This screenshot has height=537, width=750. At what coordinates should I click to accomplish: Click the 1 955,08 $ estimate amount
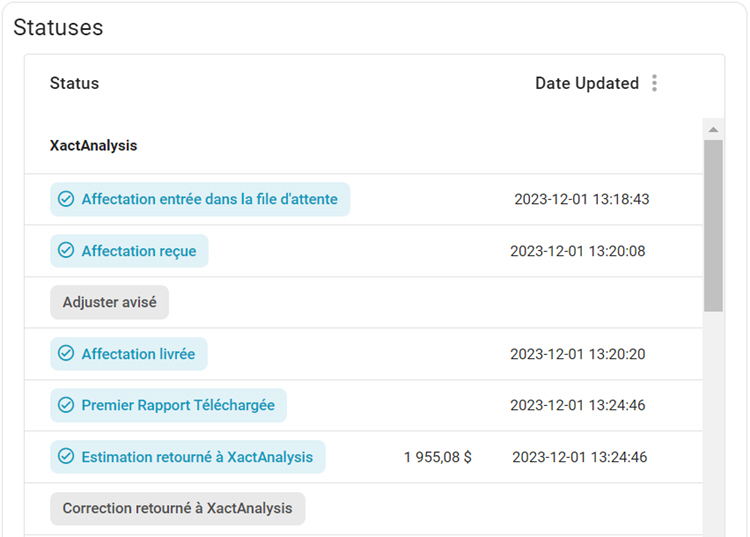[x=438, y=457]
